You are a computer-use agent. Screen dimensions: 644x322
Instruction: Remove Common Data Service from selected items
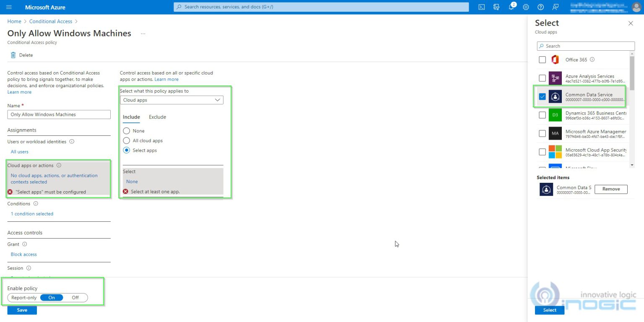click(611, 189)
